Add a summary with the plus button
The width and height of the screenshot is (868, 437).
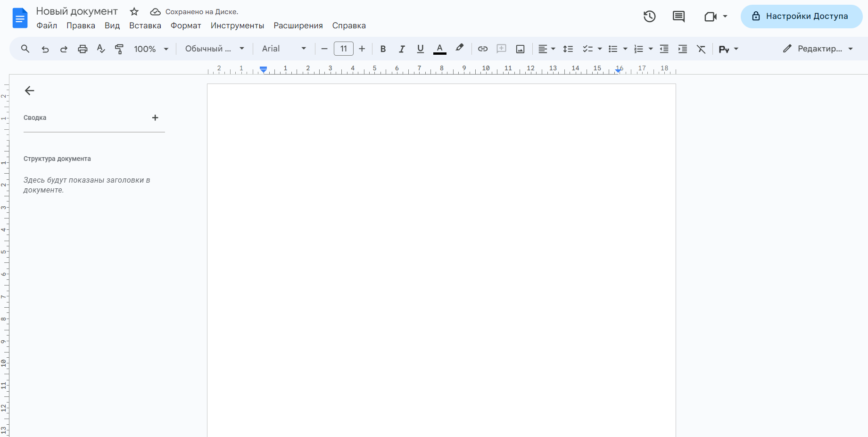tap(155, 118)
